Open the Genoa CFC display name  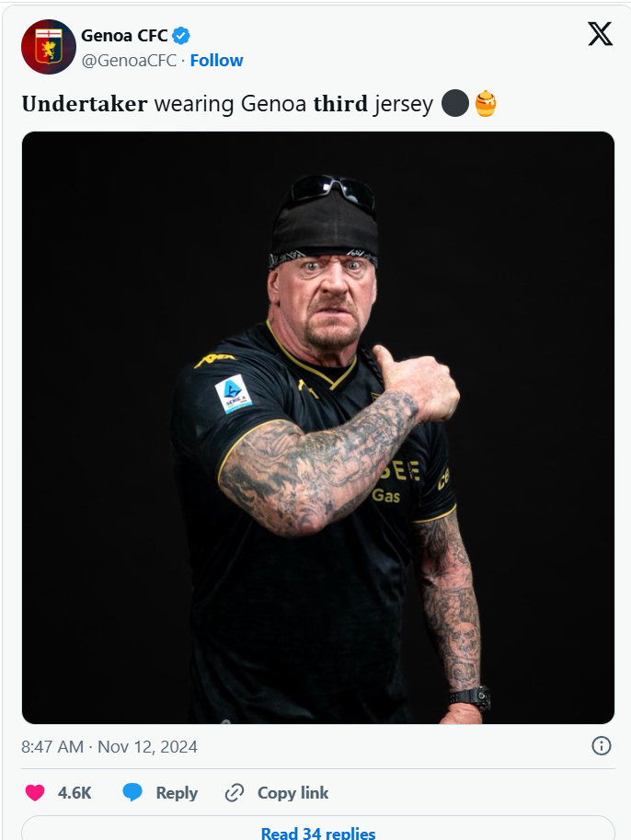coord(124,35)
